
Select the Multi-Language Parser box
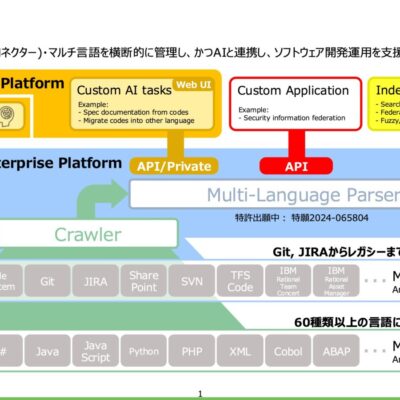point(265,194)
